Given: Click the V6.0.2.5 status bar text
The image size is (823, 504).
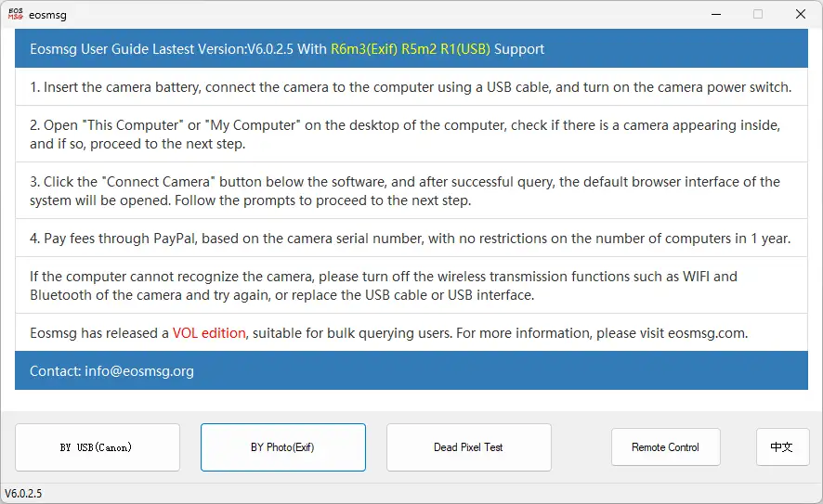Looking at the screenshot, I should tap(23, 494).
